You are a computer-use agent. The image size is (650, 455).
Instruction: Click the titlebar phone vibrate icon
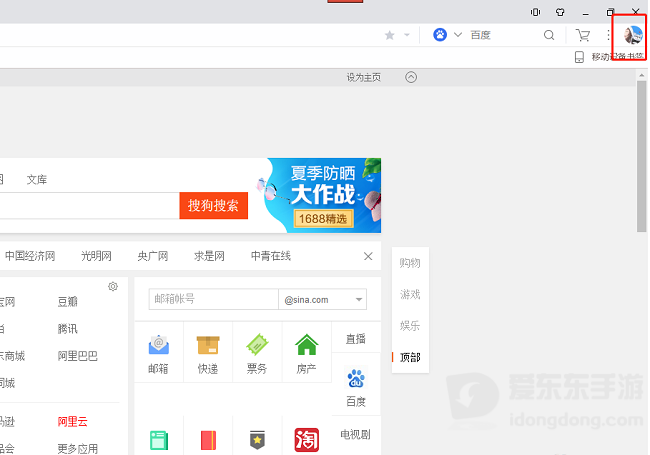535,12
